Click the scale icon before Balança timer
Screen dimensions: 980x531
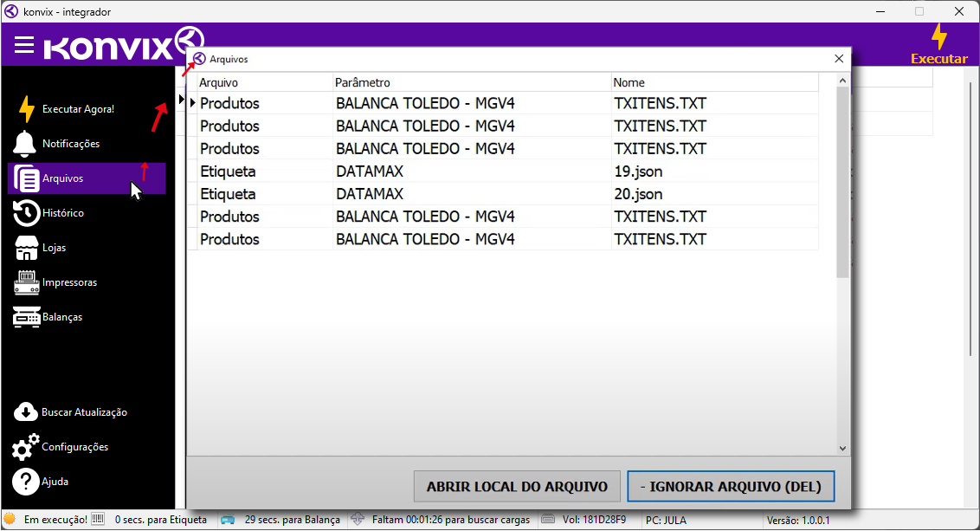point(228,520)
